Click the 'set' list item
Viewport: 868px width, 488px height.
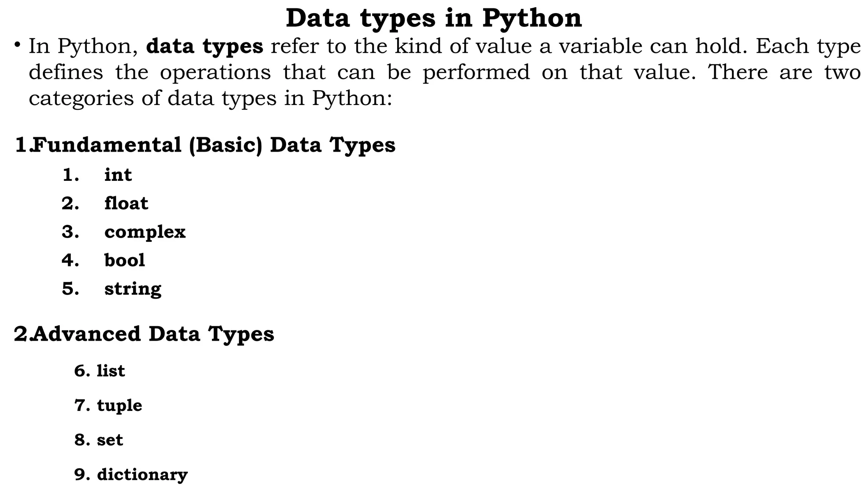click(x=110, y=440)
